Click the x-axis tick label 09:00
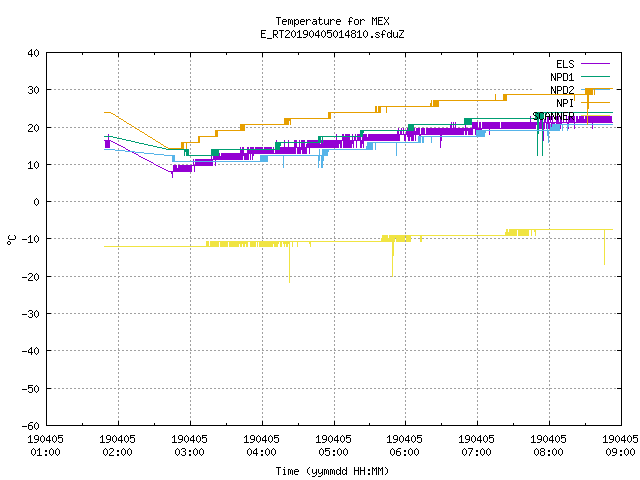This screenshot has width=640, height=480. point(620,452)
